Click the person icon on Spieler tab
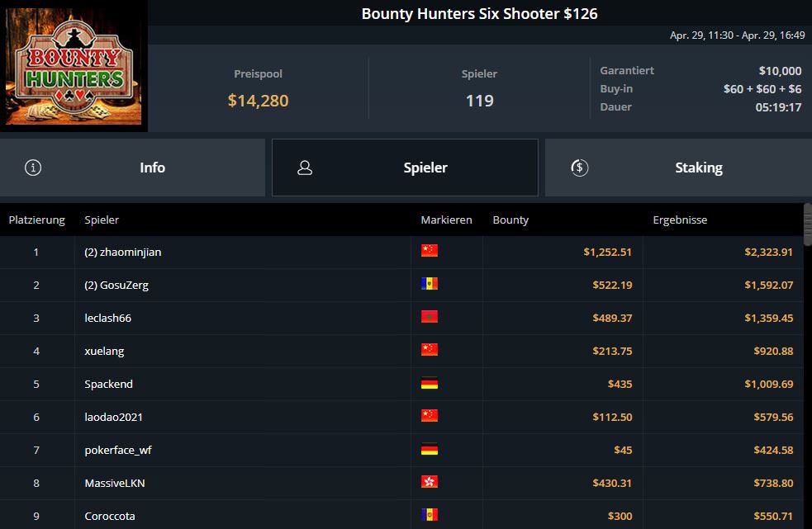Image resolution: width=812 pixels, height=529 pixels. [x=305, y=168]
